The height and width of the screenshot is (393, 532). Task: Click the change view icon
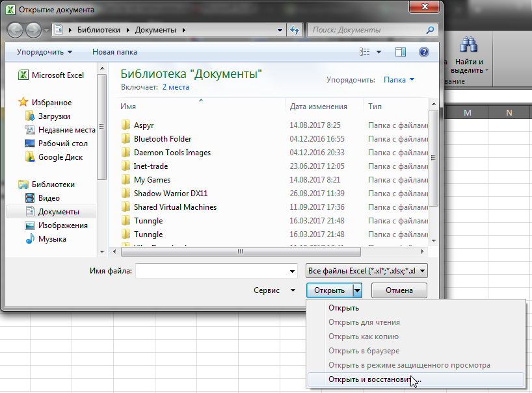click(366, 52)
